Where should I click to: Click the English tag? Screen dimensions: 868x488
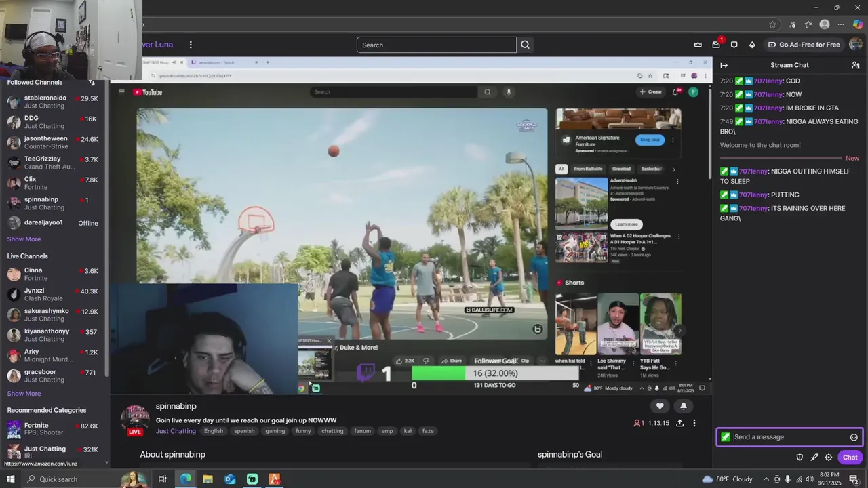[x=214, y=431]
